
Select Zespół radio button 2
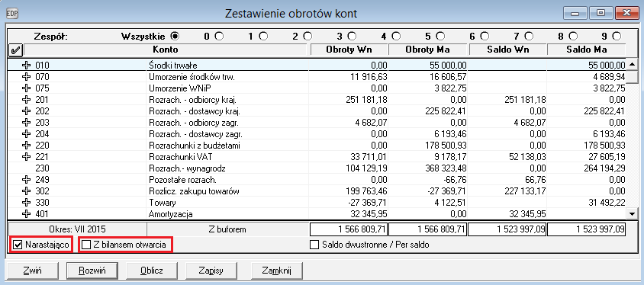(x=308, y=37)
